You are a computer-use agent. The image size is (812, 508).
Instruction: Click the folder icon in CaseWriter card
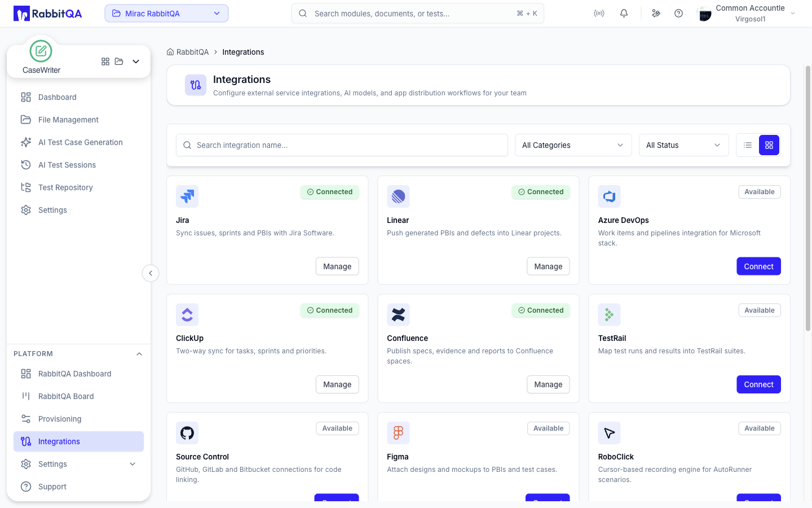click(119, 62)
